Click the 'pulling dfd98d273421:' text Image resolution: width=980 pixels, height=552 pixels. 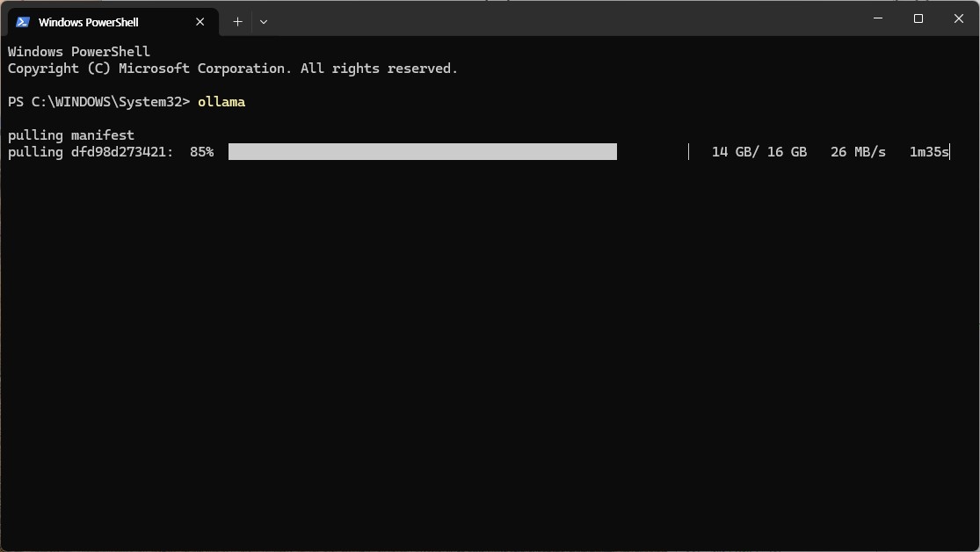click(x=91, y=152)
